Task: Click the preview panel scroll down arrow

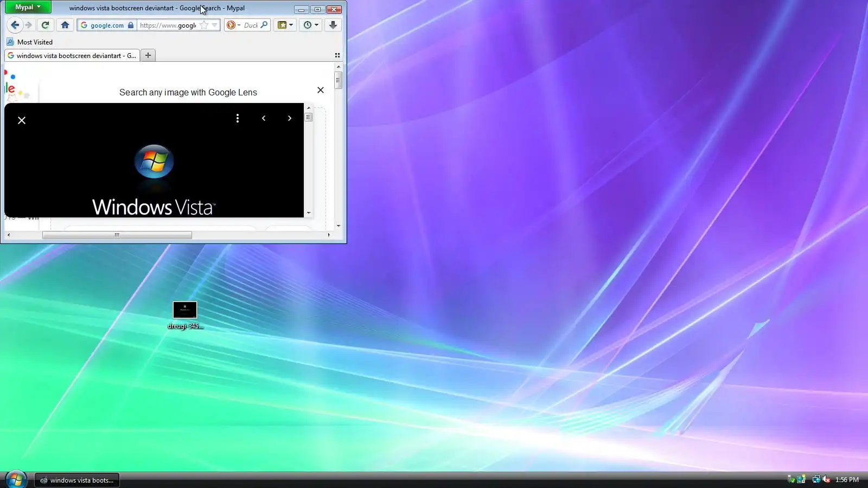Action: point(309,213)
